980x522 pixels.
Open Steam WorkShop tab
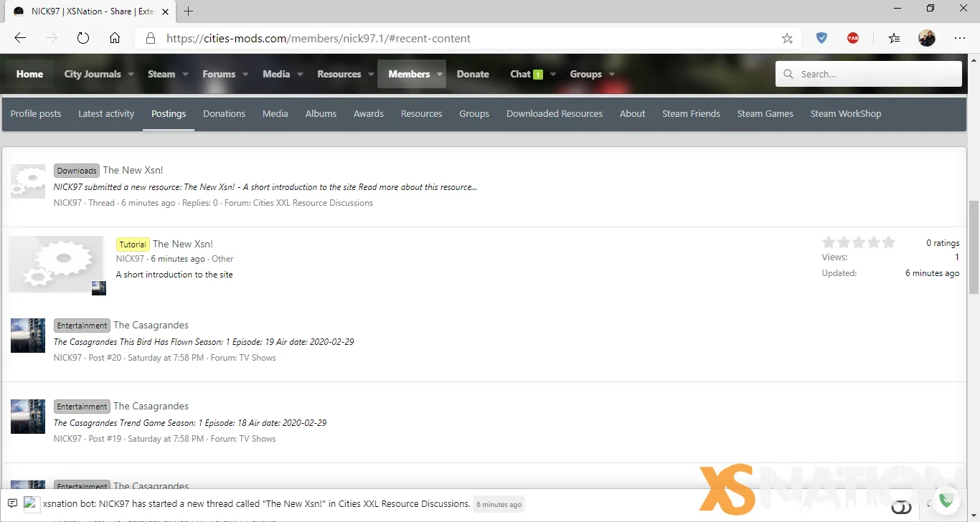[846, 113]
